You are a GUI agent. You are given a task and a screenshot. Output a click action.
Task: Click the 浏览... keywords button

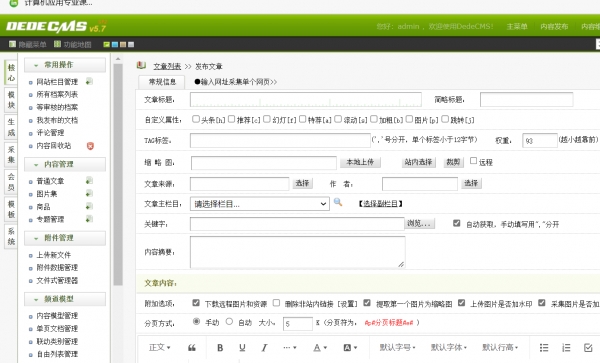(x=419, y=223)
